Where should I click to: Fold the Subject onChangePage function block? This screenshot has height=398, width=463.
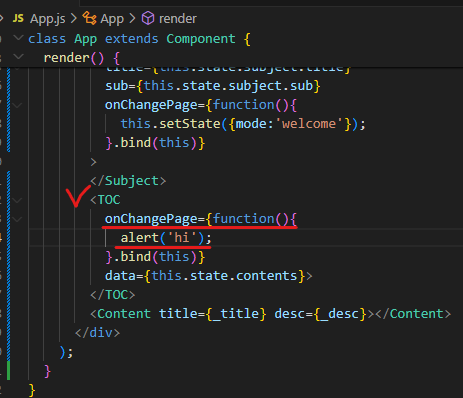tap(17, 106)
